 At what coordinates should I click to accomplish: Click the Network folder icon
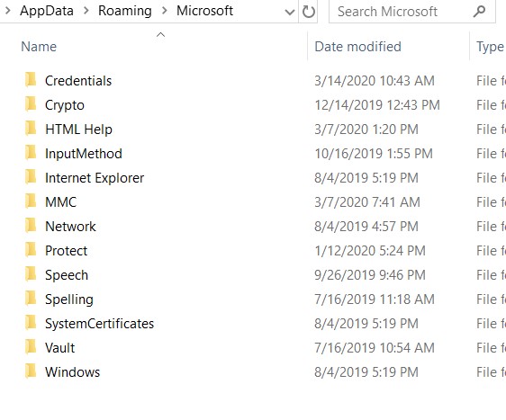[x=31, y=226]
